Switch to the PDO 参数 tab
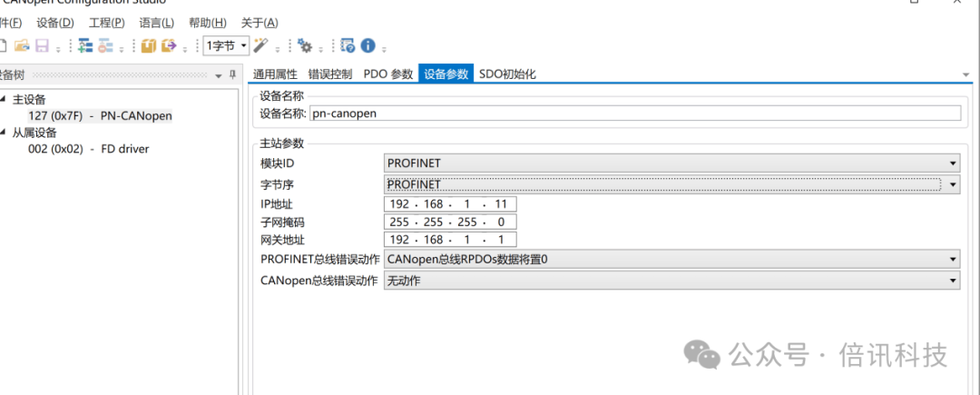 pos(388,74)
